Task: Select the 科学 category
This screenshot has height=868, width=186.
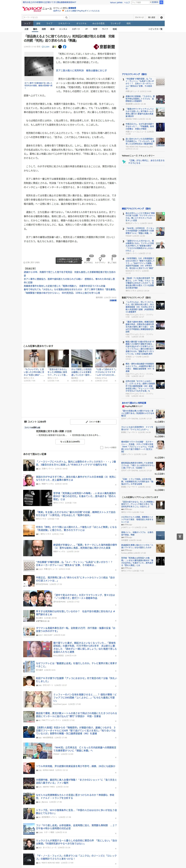Action: click(95, 29)
